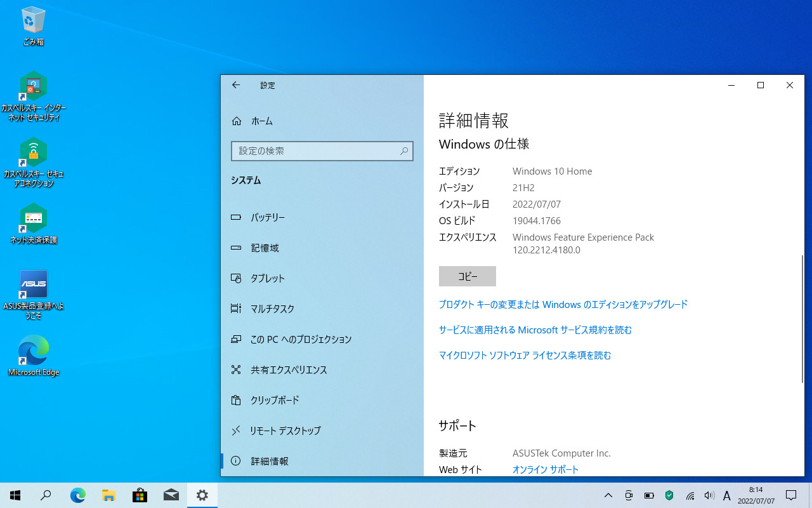Click the multitasking icon beside マルチタスク
812x508 pixels.
[x=236, y=309]
